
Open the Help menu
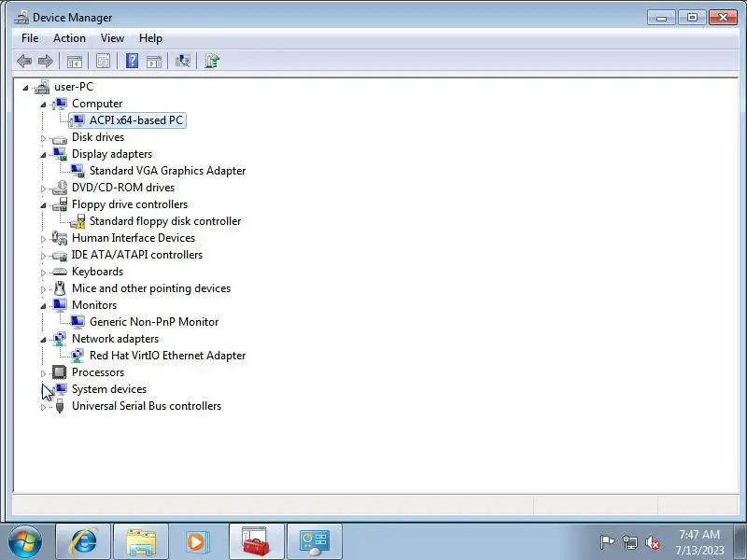coord(150,38)
